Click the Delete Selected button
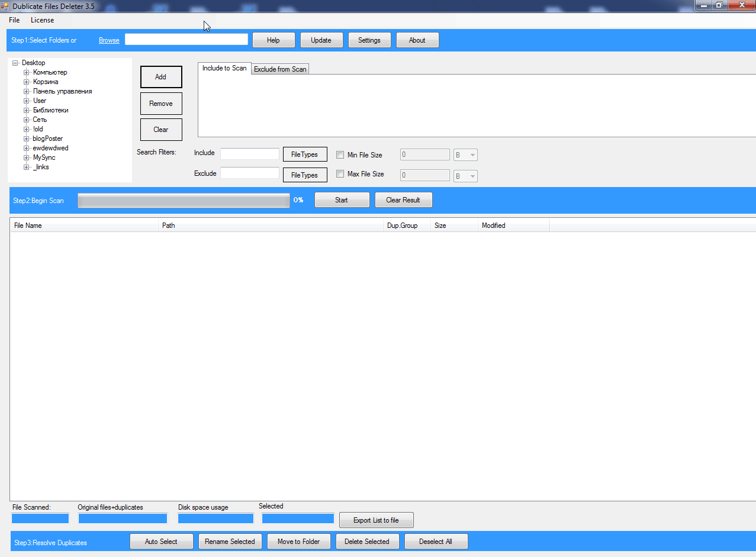This screenshot has width=756, height=557. tap(367, 542)
